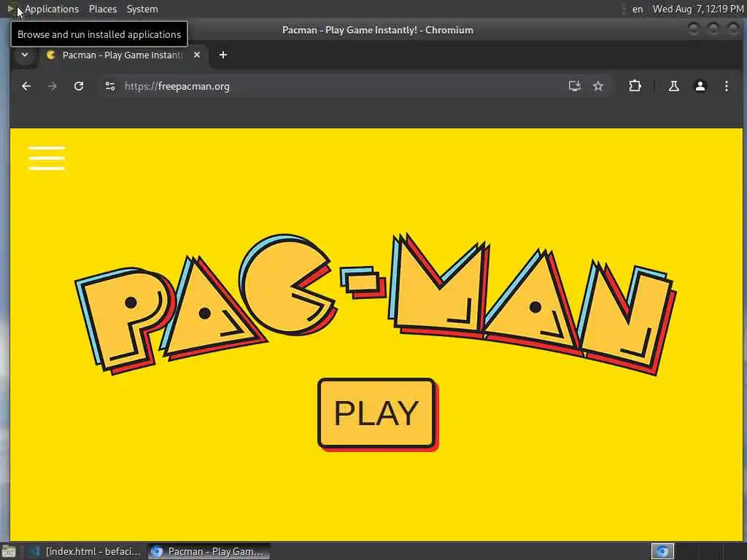Go forward in browser history
This screenshot has height=560, width=747.
point(53,86)
